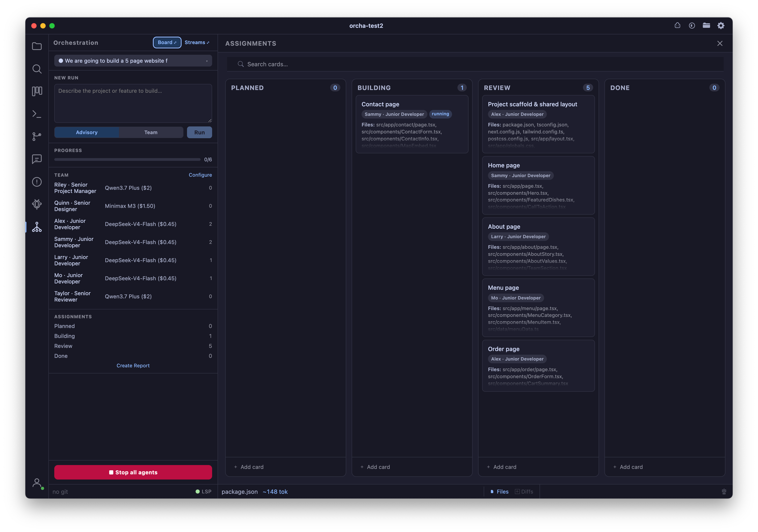Click the settings gear icon in title bar
This screenshot has height=532, width=758.
[721, 25]
